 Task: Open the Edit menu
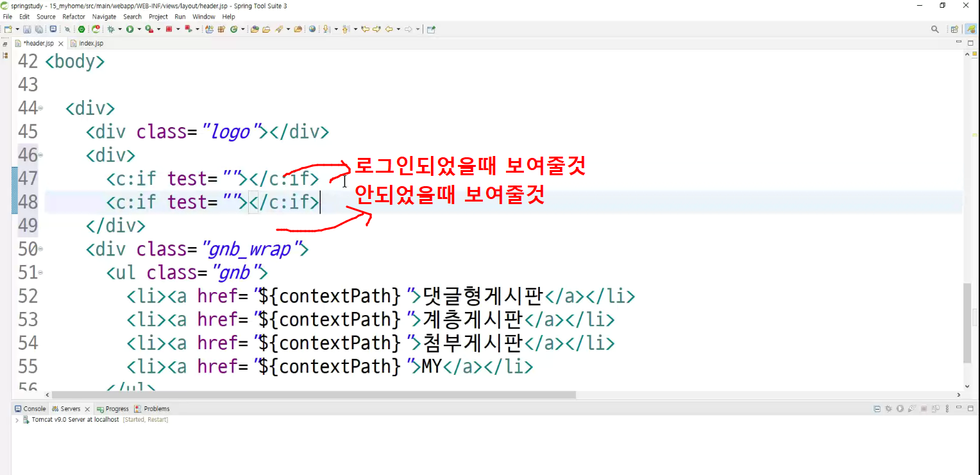[x=24, y=17]
